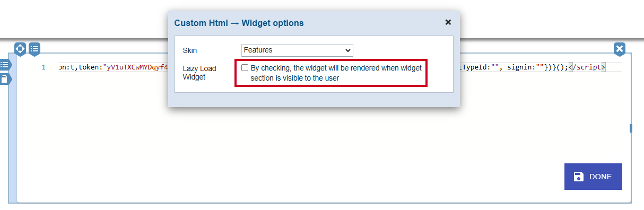
Task: Click the closing script tag in code
Action: coord(587,67)
